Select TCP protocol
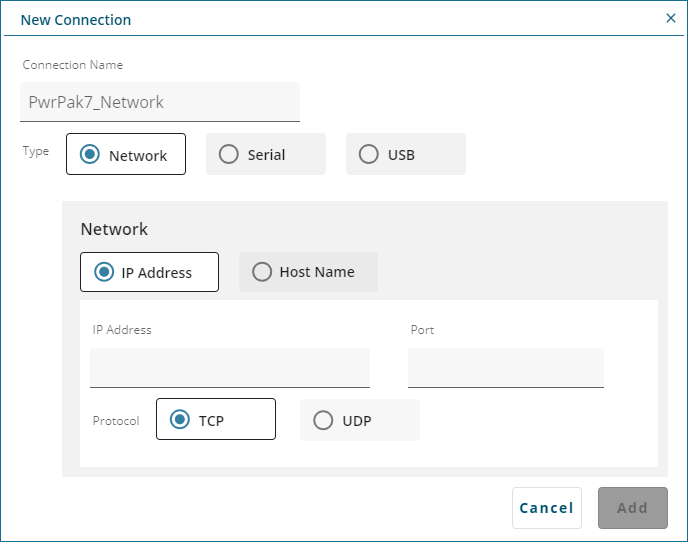This screenshot has width=688, height=542. [x=215, y=420]
